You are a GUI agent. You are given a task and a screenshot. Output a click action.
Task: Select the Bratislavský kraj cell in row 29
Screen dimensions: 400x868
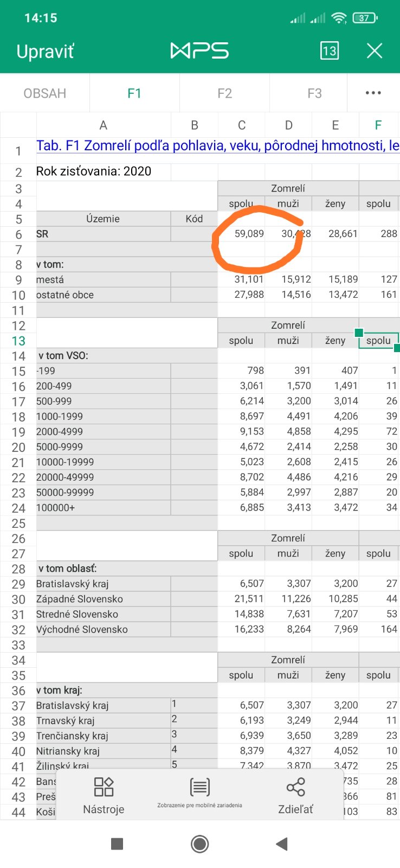pyautogui.click(x=103, y=584)
